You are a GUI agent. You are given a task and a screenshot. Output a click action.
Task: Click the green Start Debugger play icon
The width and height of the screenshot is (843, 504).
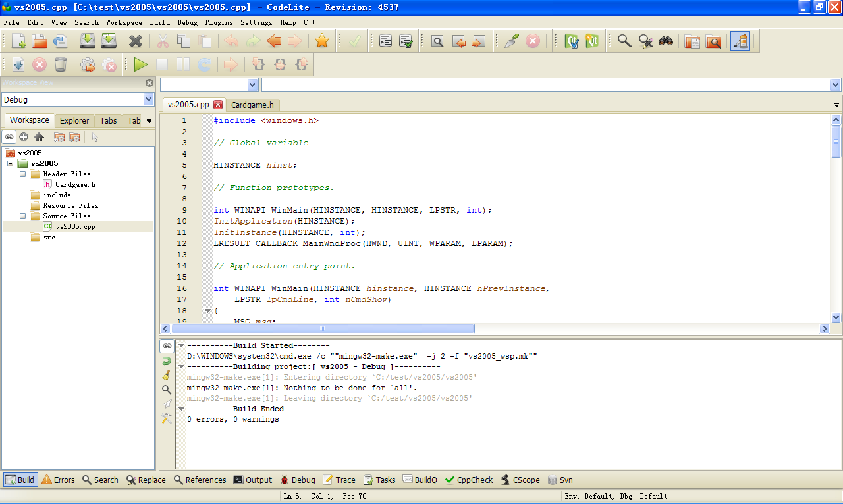pyautogui.click(x=141, y=64)
